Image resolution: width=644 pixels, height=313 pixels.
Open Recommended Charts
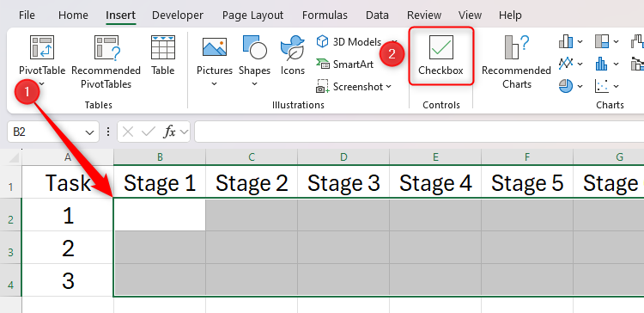click(x=517, y=62)
